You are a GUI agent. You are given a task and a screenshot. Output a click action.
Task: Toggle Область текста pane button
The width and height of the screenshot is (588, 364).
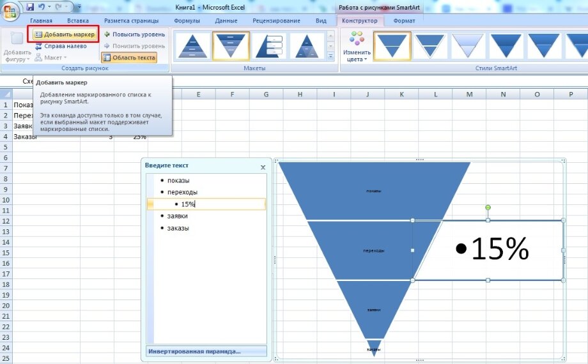(x=129, y=57)
